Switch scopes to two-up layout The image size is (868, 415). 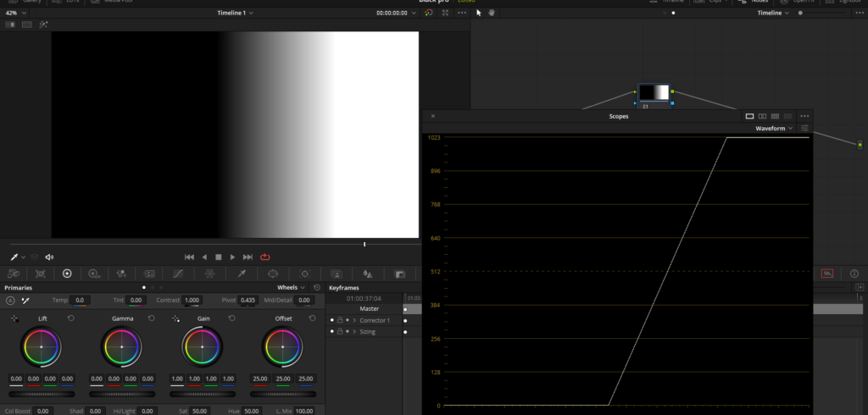coord(762,116)
